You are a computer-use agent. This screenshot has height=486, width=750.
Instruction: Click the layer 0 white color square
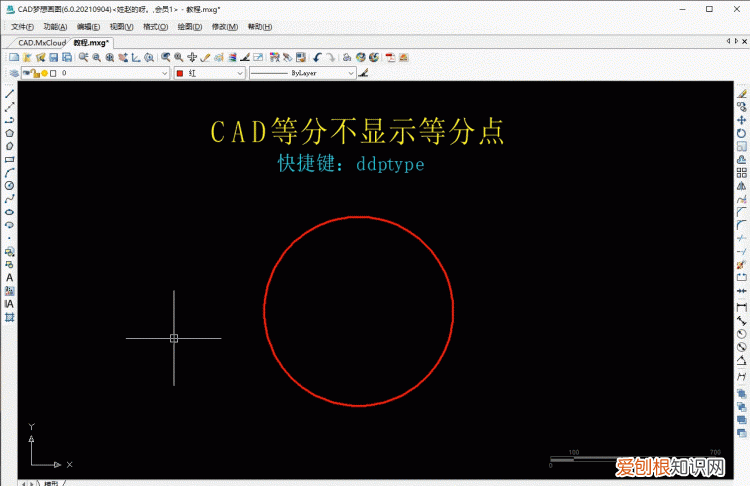tap(53, 73)
